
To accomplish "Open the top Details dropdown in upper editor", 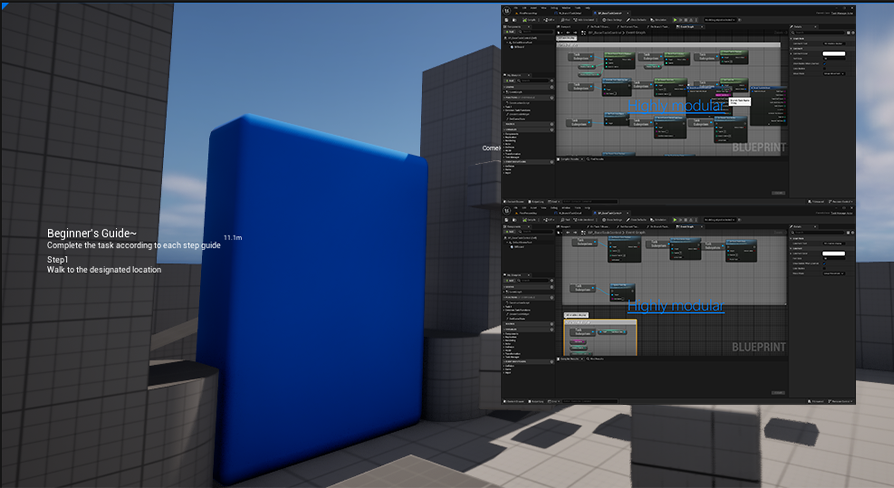I will [834, 43].
